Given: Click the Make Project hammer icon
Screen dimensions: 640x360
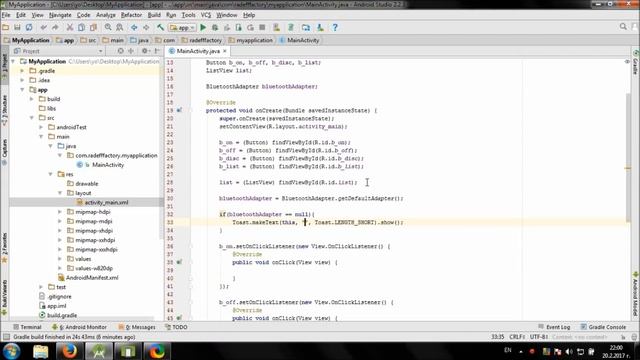Looking at the screenshot, I should [x=160, y=27].
